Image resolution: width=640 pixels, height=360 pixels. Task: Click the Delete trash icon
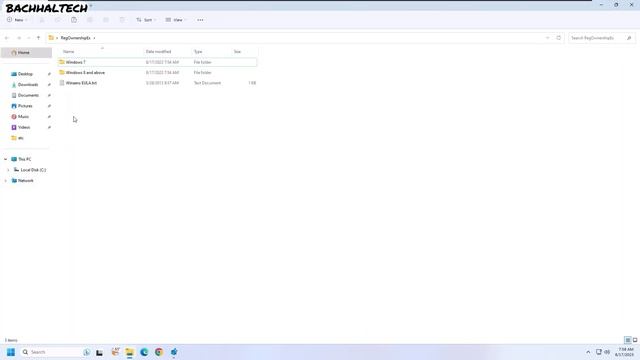tap(122, 20)
